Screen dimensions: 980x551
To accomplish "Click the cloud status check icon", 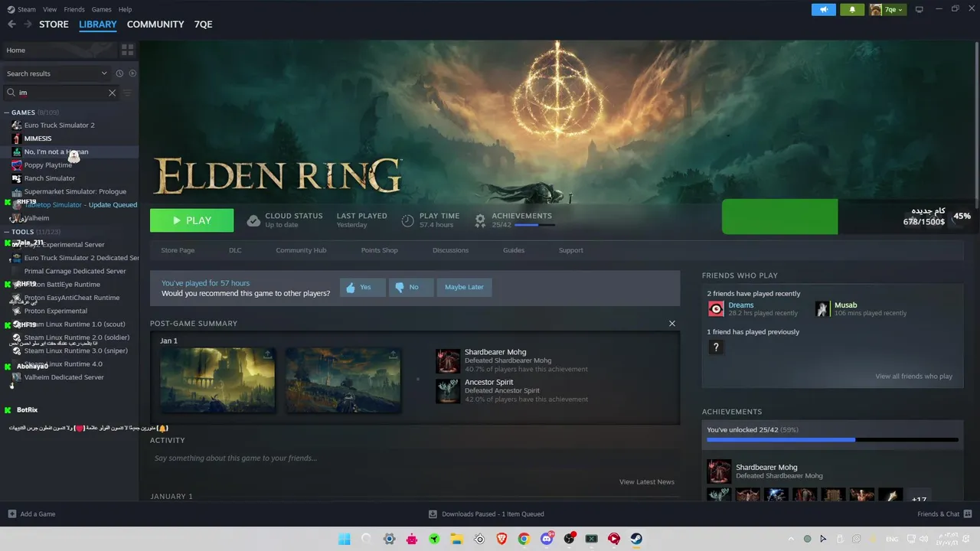I will point(253,220).
